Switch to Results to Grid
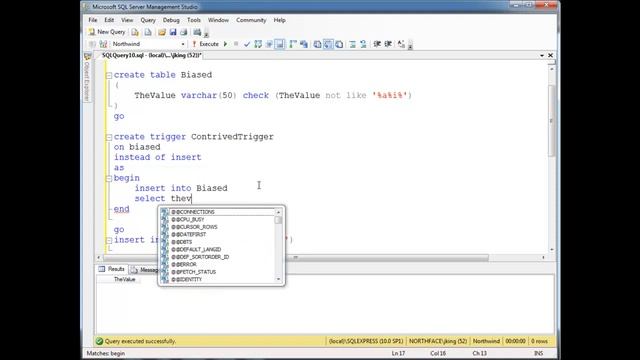 click(x=328, y=44)
